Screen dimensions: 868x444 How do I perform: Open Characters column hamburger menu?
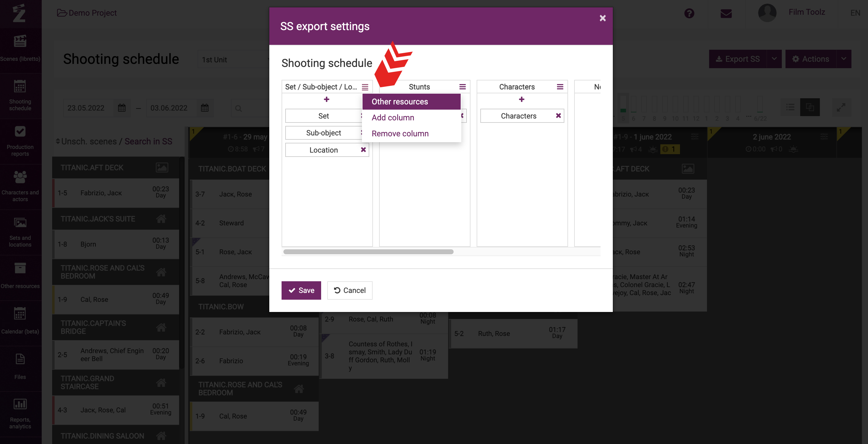[560, 87]
